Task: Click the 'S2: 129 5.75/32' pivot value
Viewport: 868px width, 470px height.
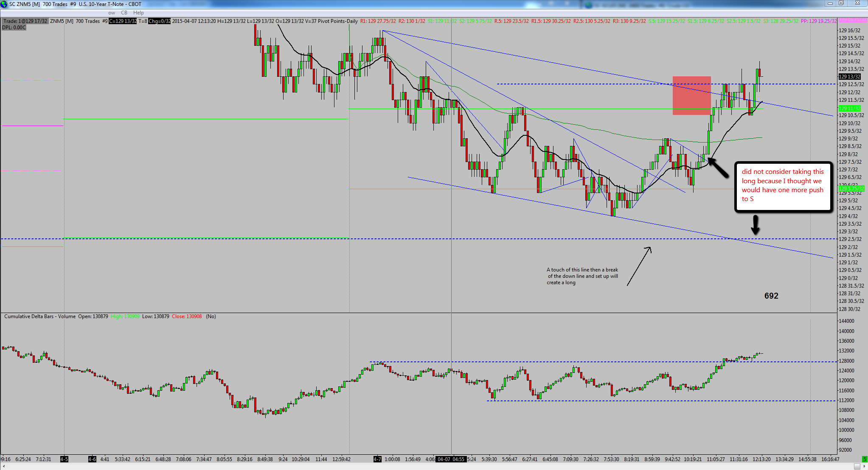Action: coord(476,21)
